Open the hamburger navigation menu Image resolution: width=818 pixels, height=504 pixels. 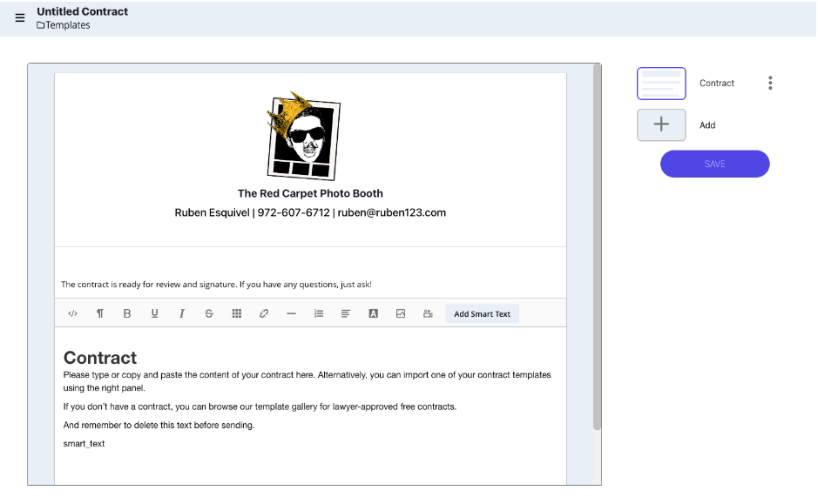coord(19,17)
